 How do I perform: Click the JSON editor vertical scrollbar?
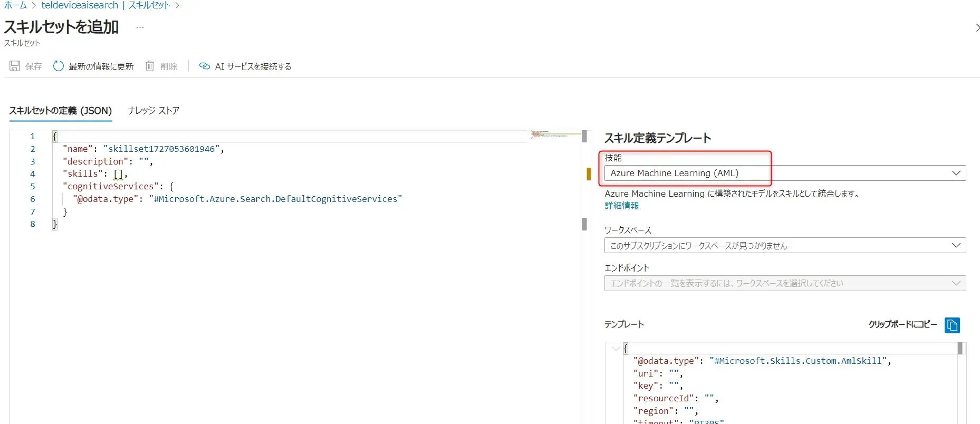[x=584, y=224]
